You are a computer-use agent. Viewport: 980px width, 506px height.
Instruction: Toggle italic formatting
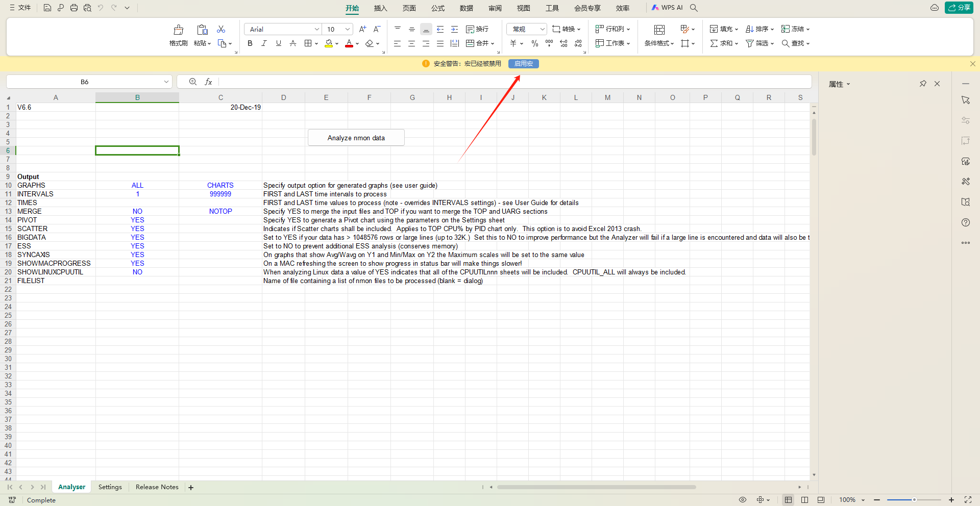(x=264, y=43)
